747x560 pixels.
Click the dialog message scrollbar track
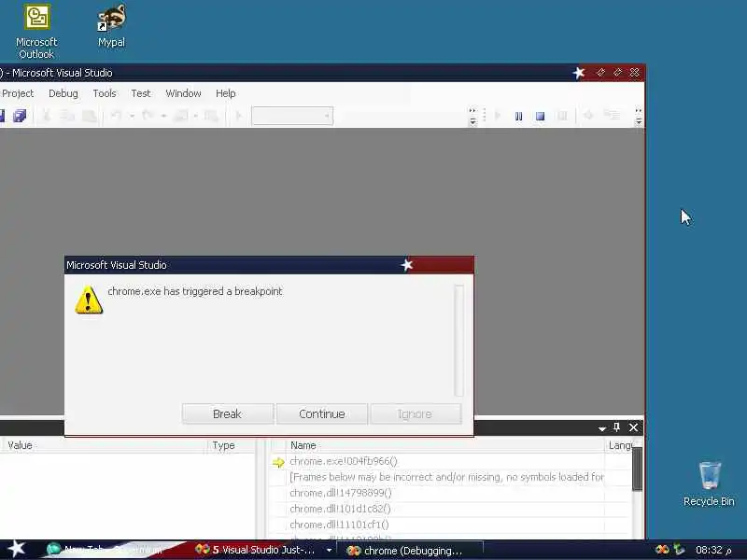pos(458,340)
